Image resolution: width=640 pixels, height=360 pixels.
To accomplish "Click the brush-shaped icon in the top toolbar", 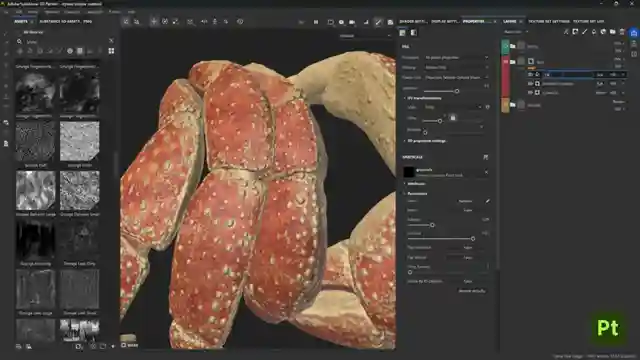I will point(378,22).
